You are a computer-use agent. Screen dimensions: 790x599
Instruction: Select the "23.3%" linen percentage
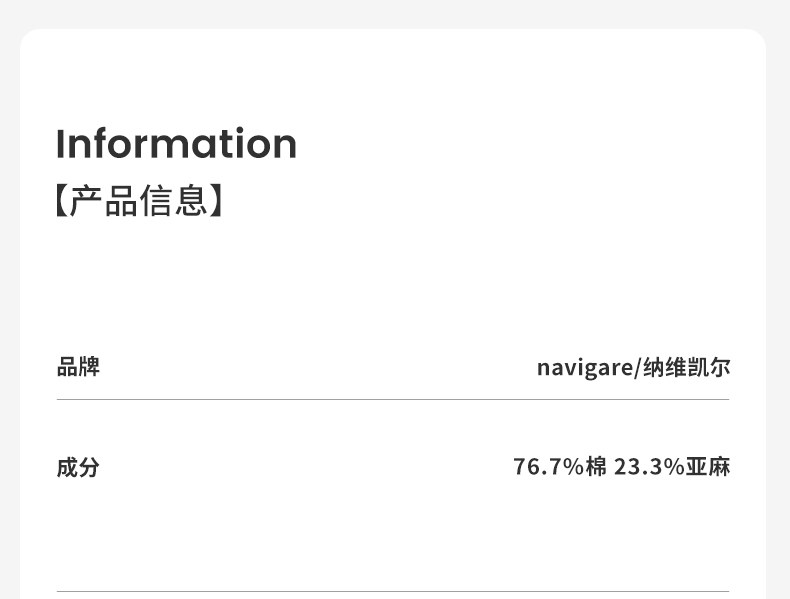[649, 467]
